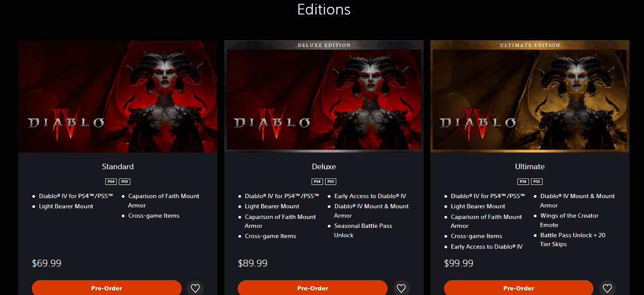Pre-Order the Ultimate edition for $99.99
This screenshot has height=295, width=644.
(518, 288)
